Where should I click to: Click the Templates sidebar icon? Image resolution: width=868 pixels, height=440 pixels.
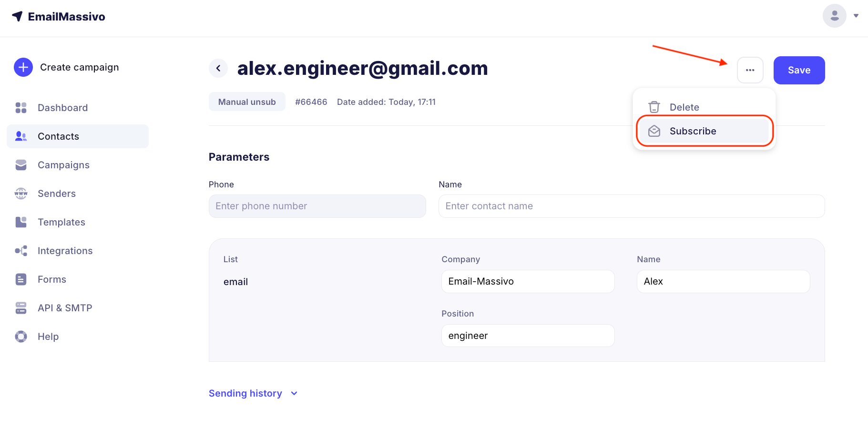(21, 222)
